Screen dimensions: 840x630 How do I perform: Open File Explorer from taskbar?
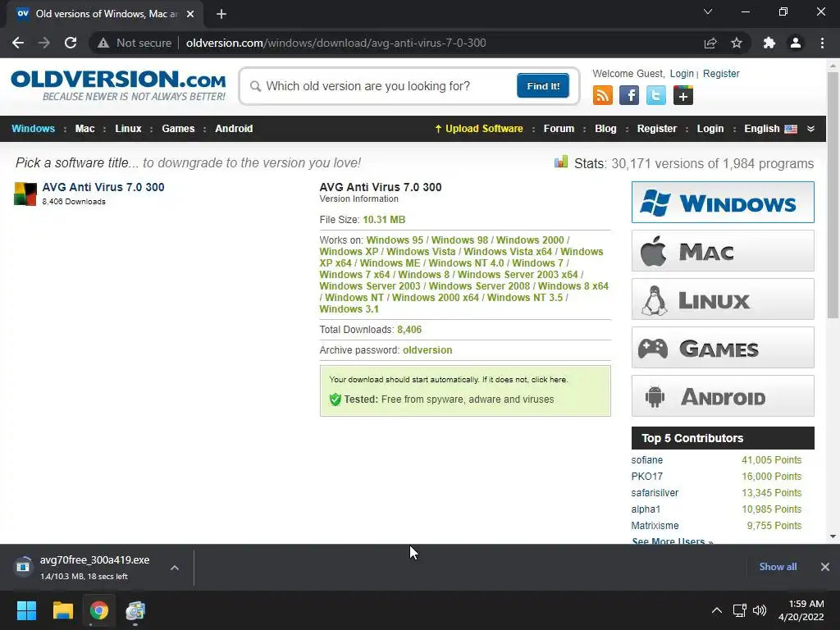62,610
